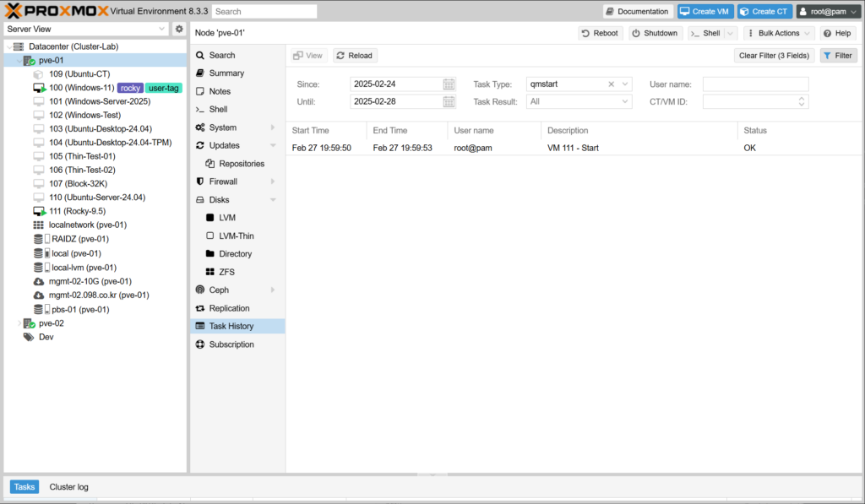Screen dimensions: 865x504
Task: Open the Task Result dropdown
Action: pos(625,101)
